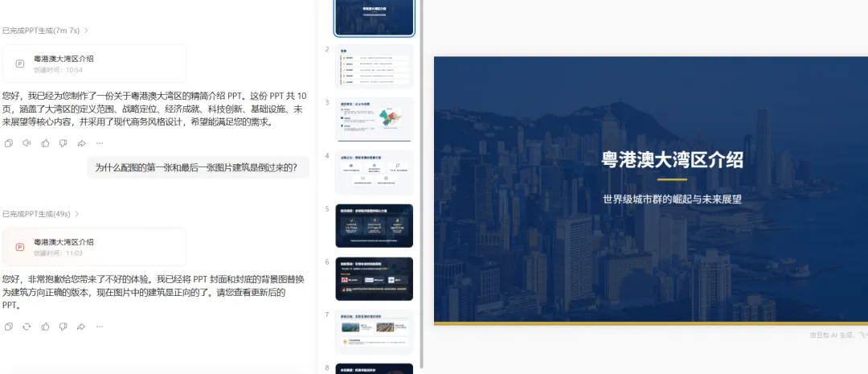The width and height of the screenshot is (868, 374).
Task: Click the second reply paragraph starting 您好，非常抱歉
Action: (154, 292)
